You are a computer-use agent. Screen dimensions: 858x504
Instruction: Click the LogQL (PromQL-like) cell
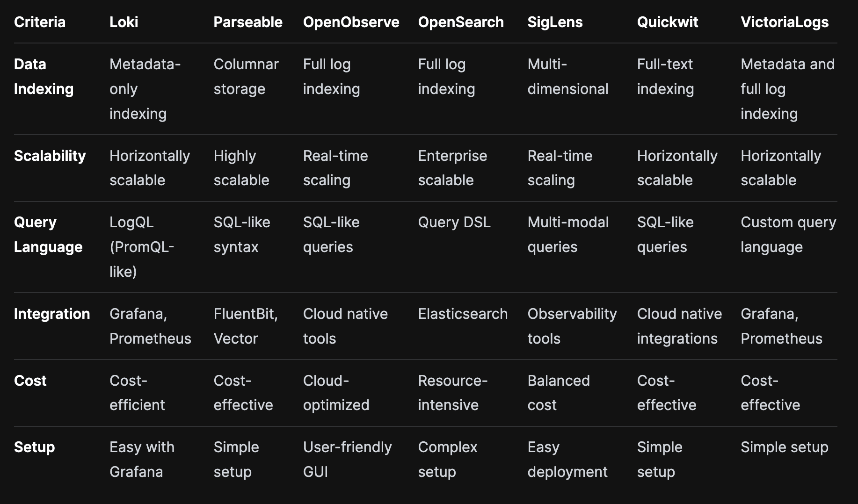(142, 247)
